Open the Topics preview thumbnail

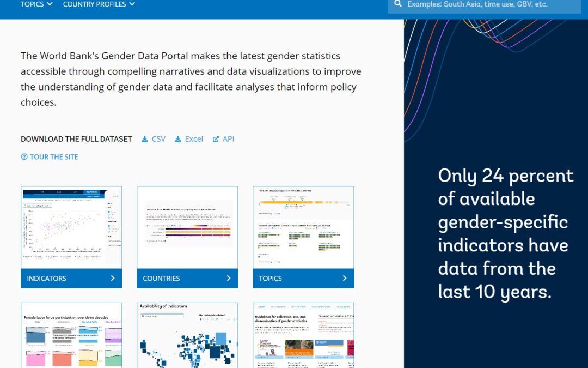(x=303, y=227)
